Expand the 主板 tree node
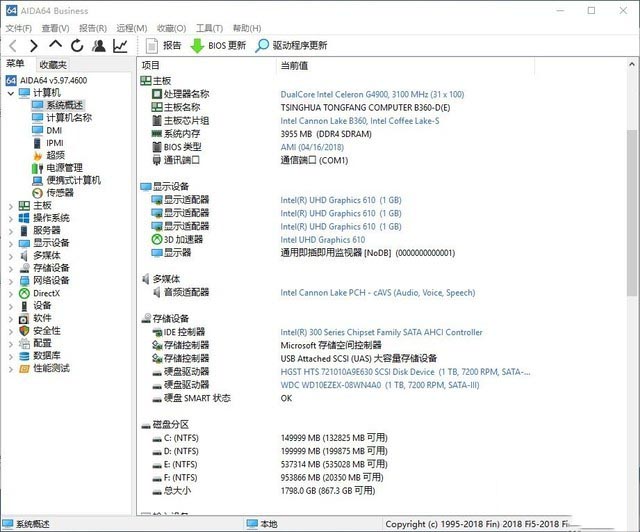Viewport: 640px width, 532px height. 11,206
